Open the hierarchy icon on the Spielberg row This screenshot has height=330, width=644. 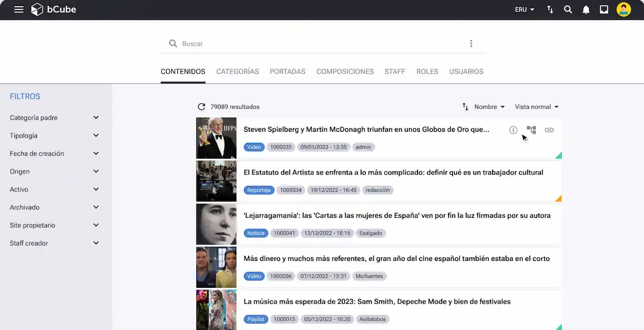pyautogui.click(x=531, y=130)
